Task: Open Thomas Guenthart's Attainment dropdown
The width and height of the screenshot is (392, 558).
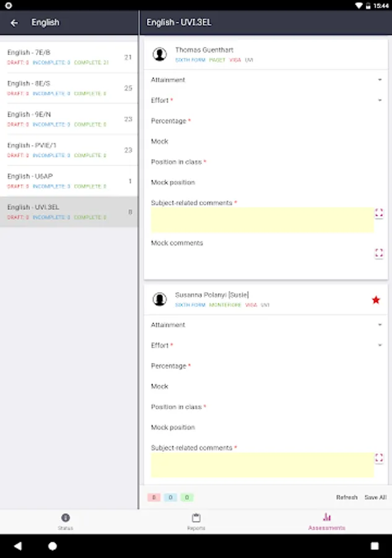Action: click(x=379, y=80)
